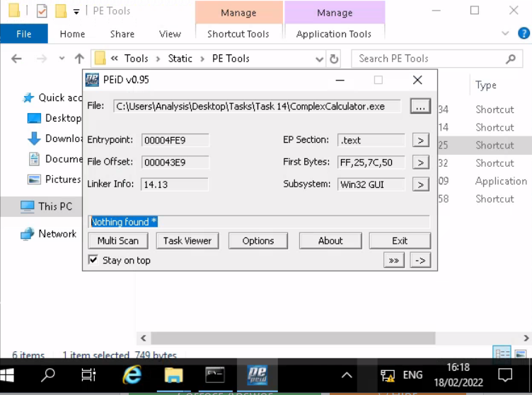Open Task View on the taskbar
The width and height of the screenshot is (532, 395).
click(89, 375)
